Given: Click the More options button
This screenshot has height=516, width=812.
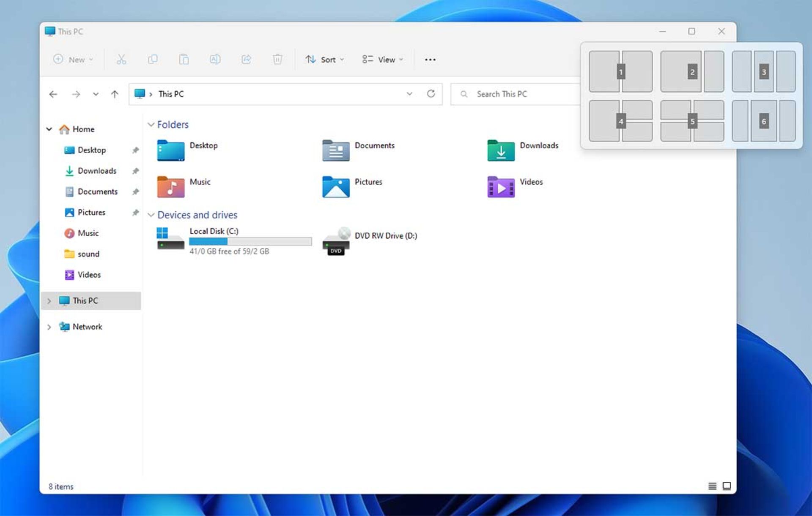Looking at the screenshot, I should [430, 59].
